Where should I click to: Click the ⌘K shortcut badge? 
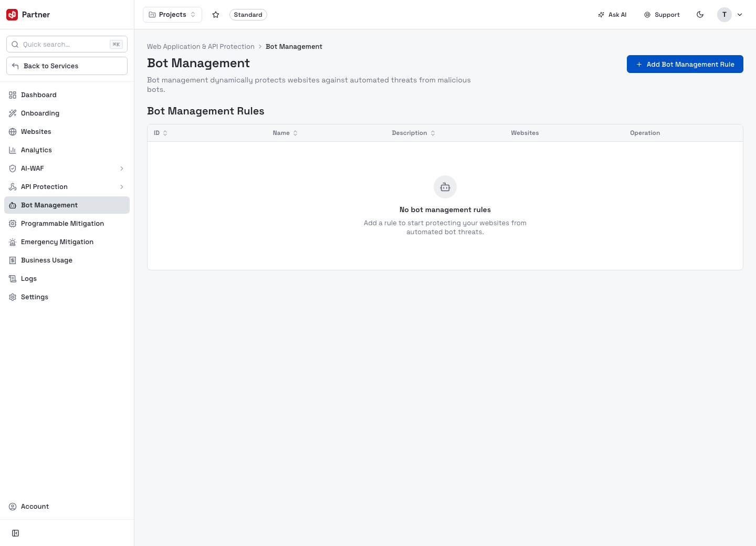(x=116, y=44)
